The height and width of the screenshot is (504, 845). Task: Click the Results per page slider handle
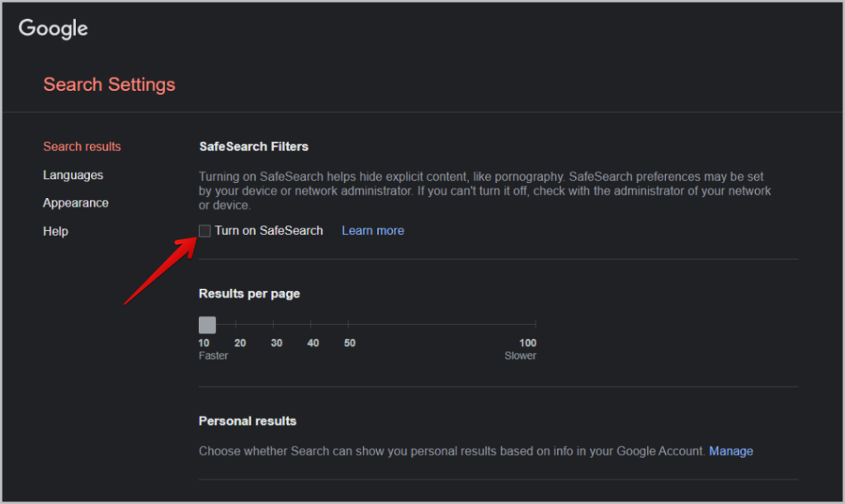pyautogui.click(x=207, y=325)
